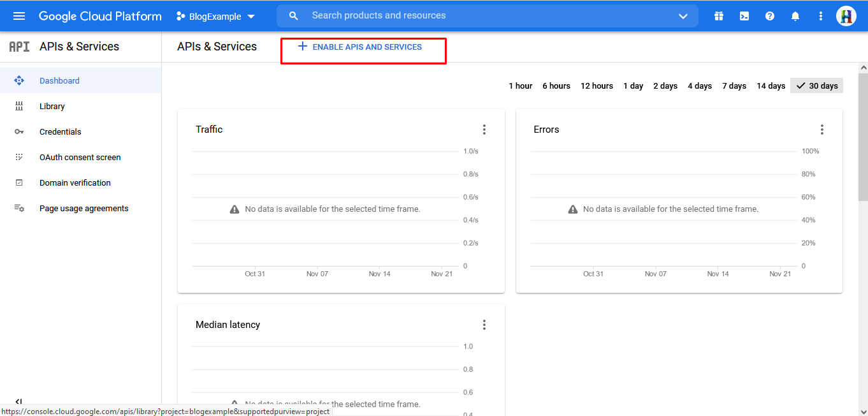This screenshot has height=416, width=868.
Task: Click the page vertical scrollbar thumb
Action: tap(863, 137)
